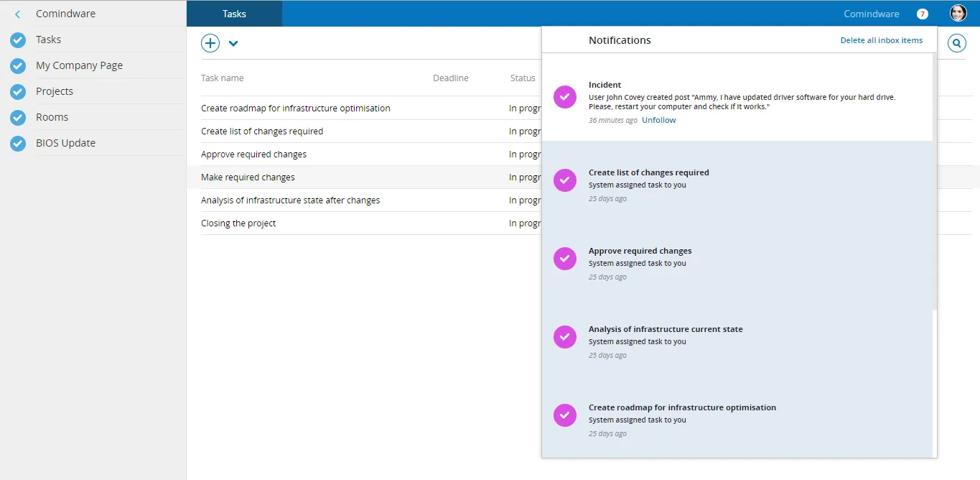This screenshot has width=980, height=480.
Task: Open the Incident notification title
Action: (x=605, y=85)
